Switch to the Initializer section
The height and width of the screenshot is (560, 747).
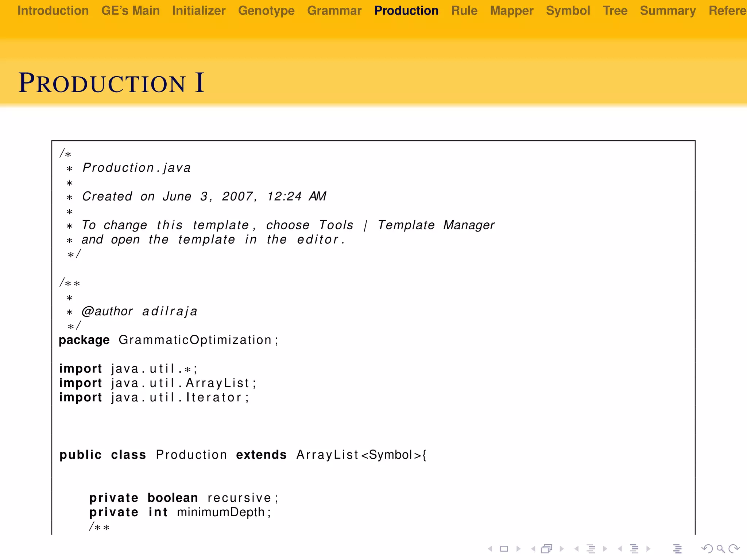pyautogui.click(x=199, y=11)
